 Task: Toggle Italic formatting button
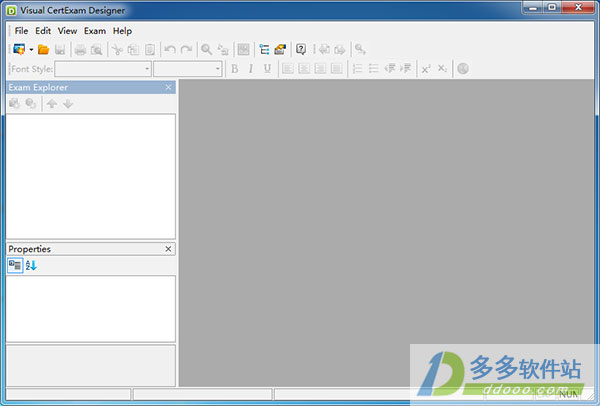(x=251, y=69)
